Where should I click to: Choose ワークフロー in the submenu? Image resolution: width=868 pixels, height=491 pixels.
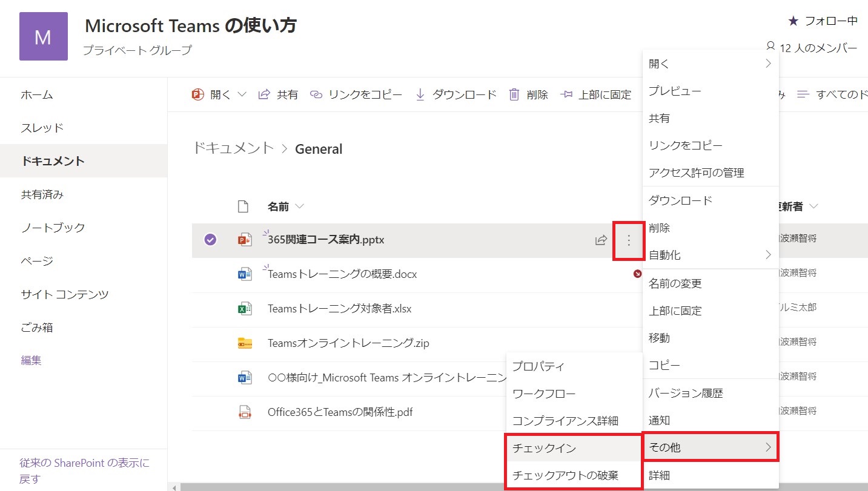coord(574,393)
